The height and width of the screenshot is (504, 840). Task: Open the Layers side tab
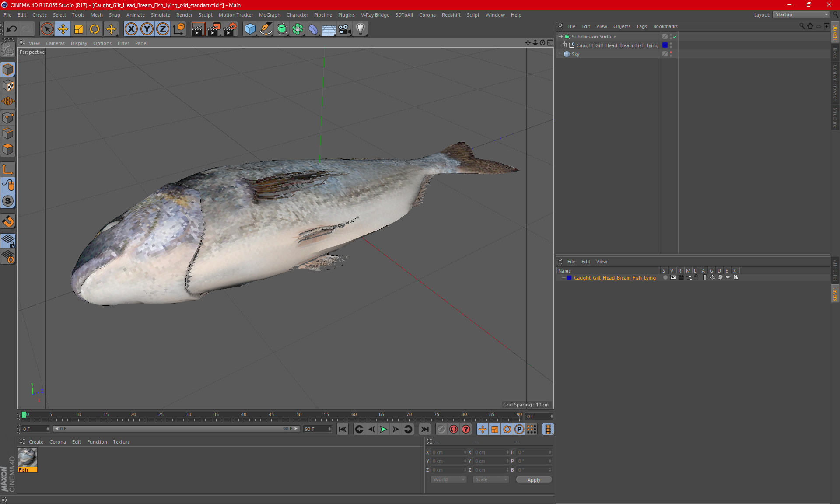835,294
